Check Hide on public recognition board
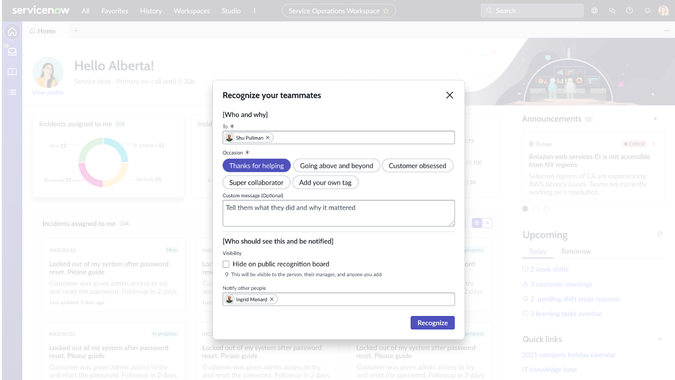The width and height of the screenshot is (675, 380). 226,264
